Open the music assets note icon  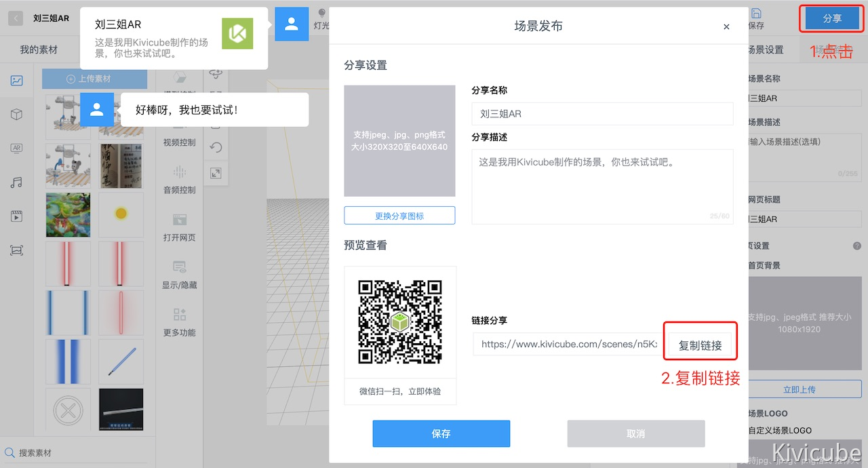tap(17, 182)
